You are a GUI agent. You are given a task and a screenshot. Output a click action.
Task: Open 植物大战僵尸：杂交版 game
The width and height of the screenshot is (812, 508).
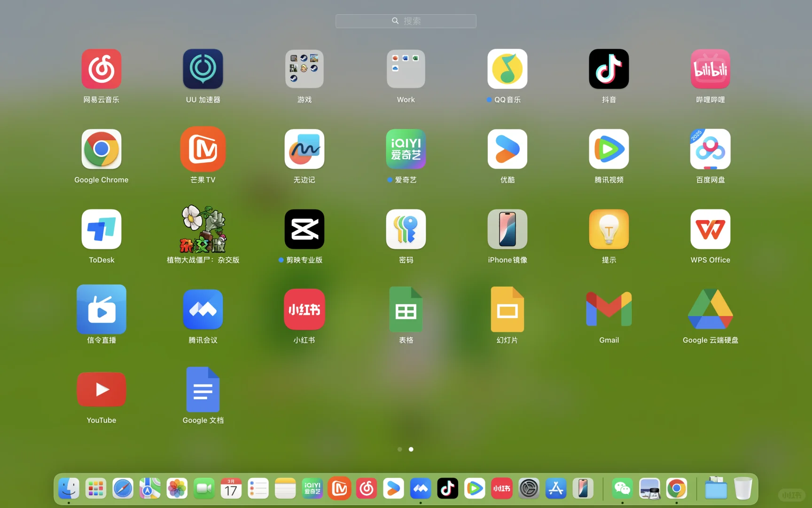(x=203, y=229)
